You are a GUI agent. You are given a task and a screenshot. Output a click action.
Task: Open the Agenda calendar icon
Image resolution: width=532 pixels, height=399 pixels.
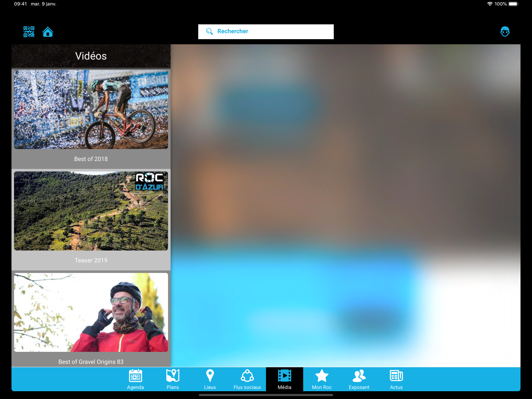pos(135,376)
